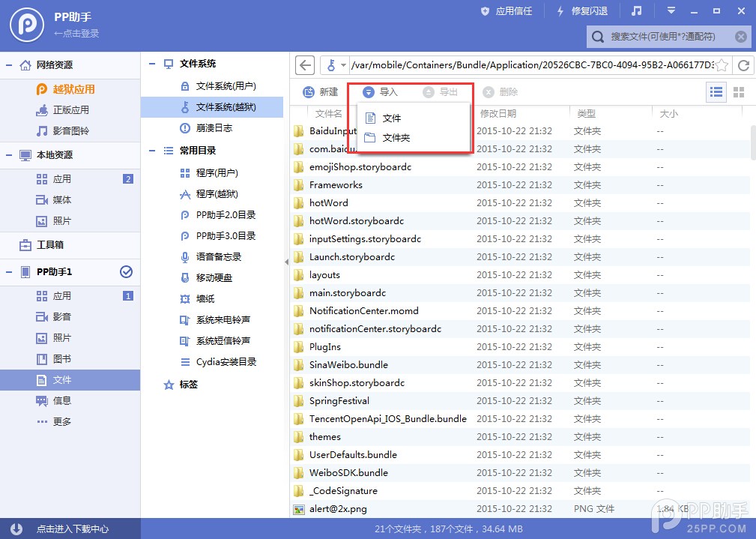Select the alert@2x.png file
The width and height of the screenshot is (756, 539).
[x=521, y=508]
